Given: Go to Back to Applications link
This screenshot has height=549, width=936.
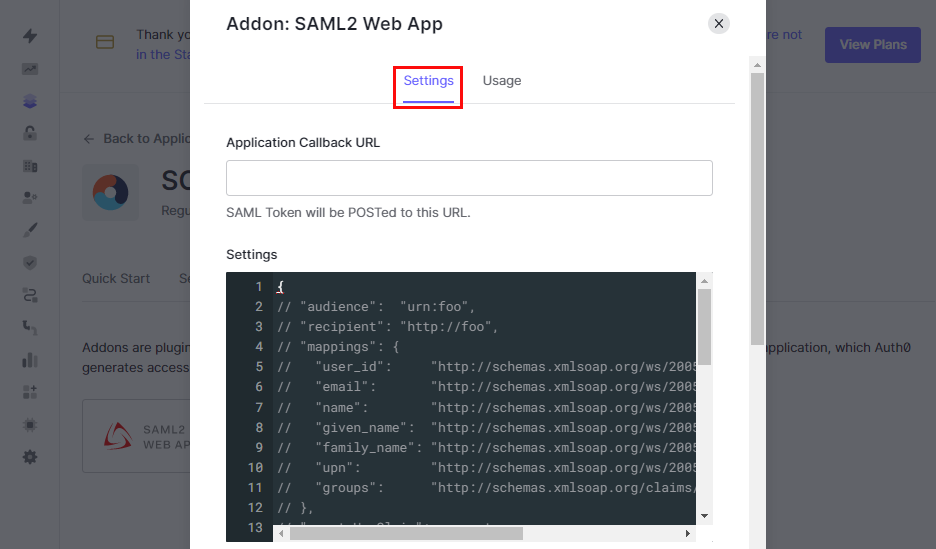Looking at the screenshot, I should tap(138, 139).
